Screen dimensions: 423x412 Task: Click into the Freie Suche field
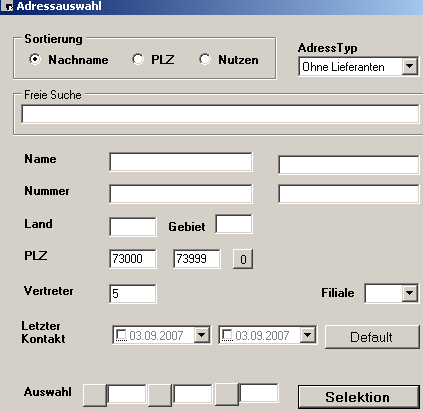click(x=220, y=114)
